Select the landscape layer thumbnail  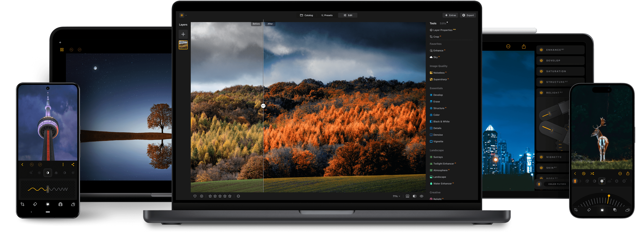click(x=183, y=45)
